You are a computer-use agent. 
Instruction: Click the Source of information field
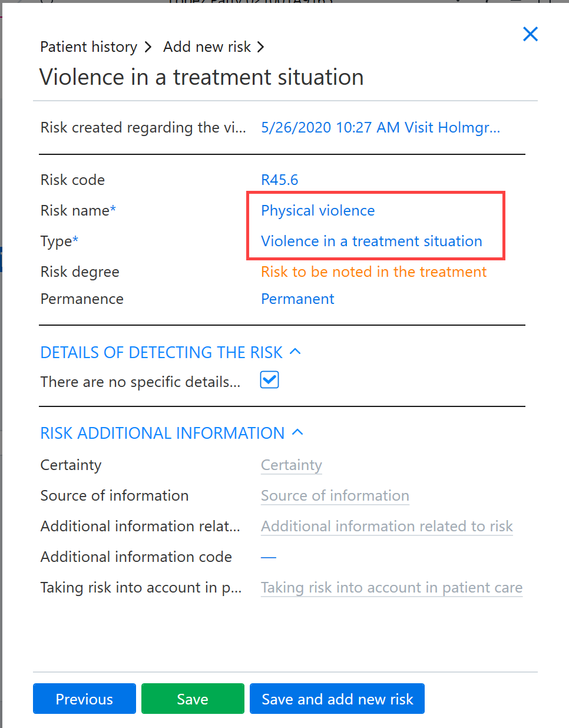point(335,496)
